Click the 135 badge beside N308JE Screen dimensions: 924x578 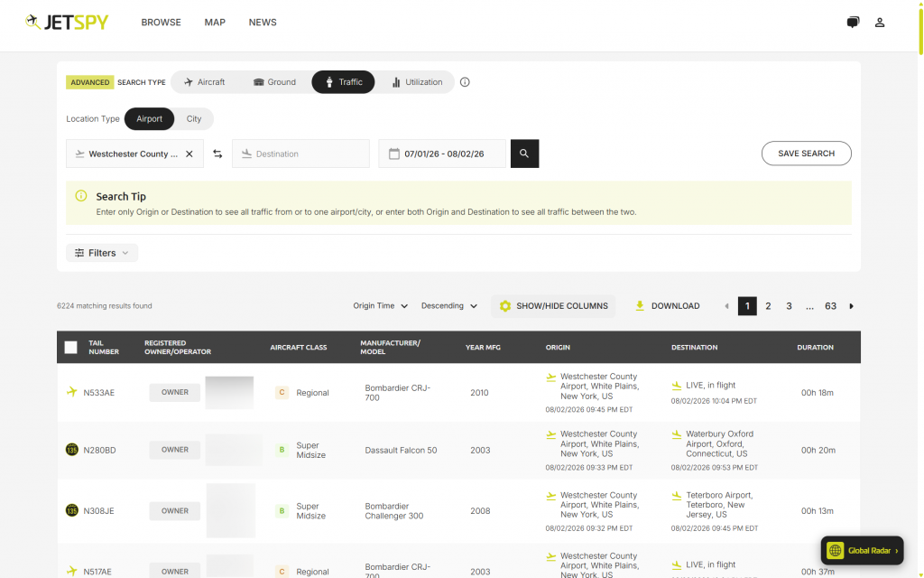coord(72,510)
